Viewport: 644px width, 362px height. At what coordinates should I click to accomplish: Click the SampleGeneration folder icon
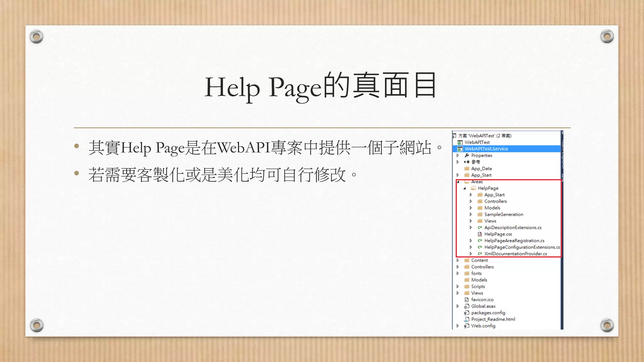(480, 214)
